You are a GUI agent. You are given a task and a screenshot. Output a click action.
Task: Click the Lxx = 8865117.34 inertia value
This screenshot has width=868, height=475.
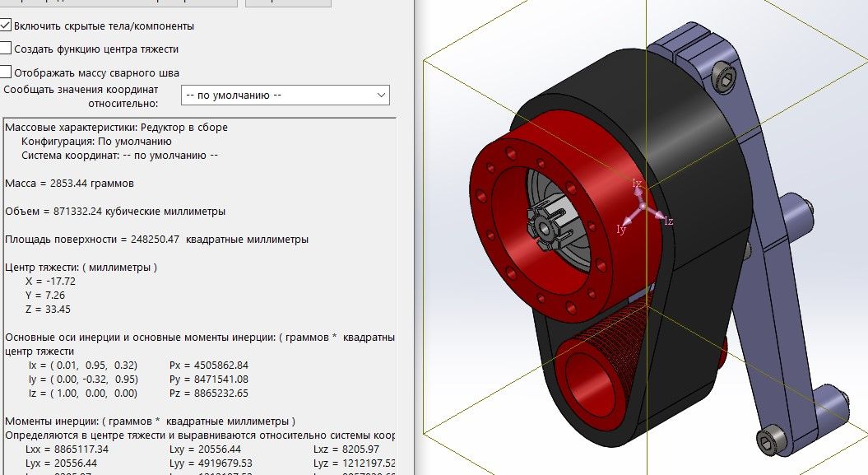(67, 449)
